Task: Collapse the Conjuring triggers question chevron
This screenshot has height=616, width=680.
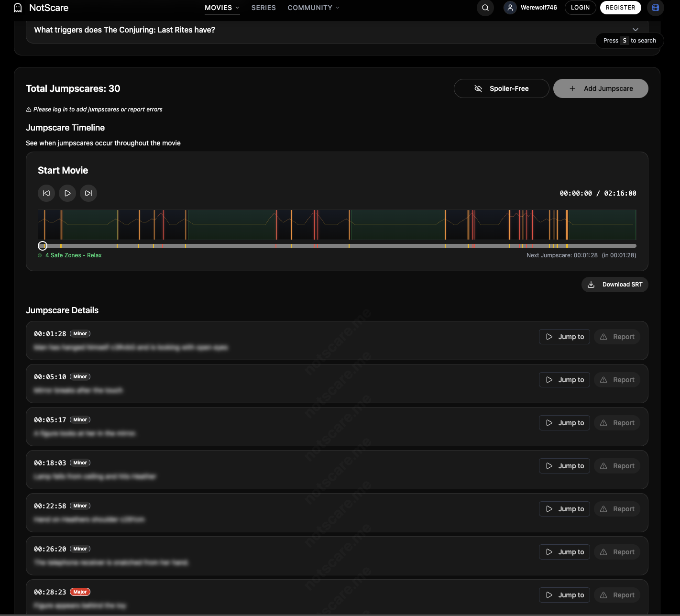Action: pyautogui.click(x=636, y=29)
